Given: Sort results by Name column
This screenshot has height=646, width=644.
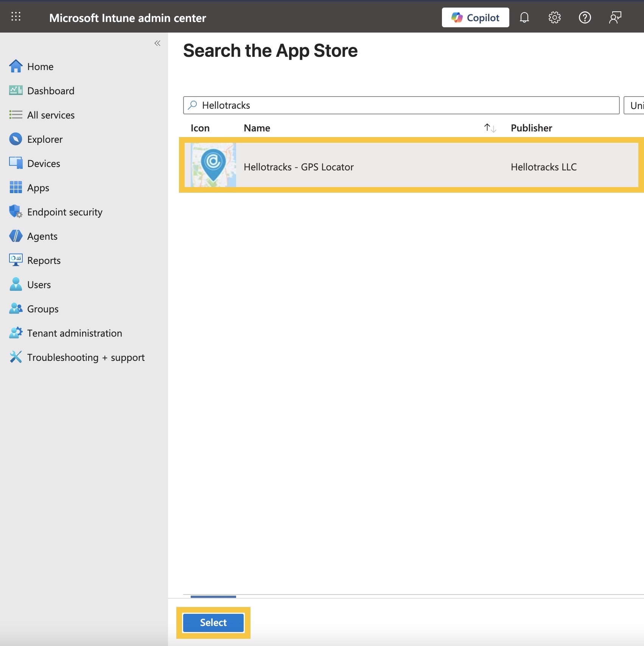Looking at the screenshot, I should [490, 128].
